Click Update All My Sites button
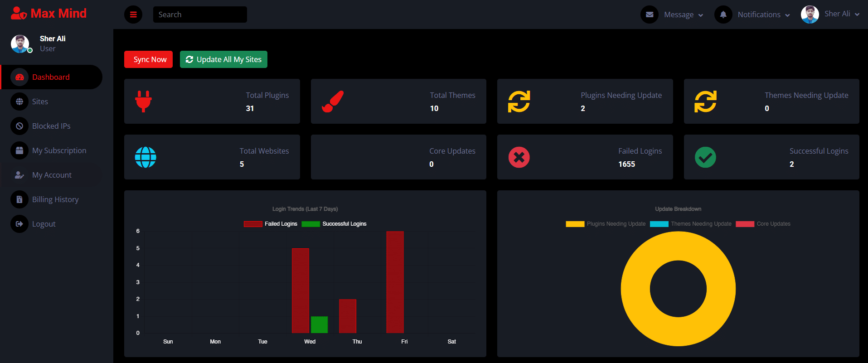This screenshot has height=363, width=868. (223, 59)
